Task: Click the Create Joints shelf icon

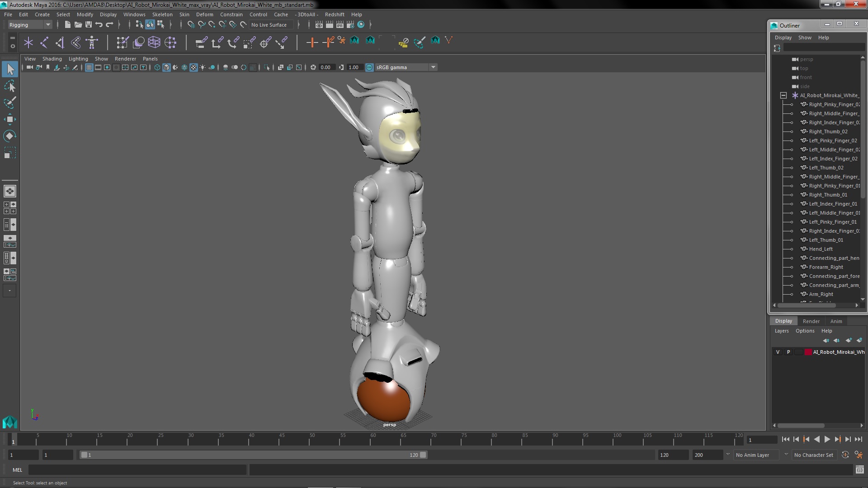Action: 44,43
